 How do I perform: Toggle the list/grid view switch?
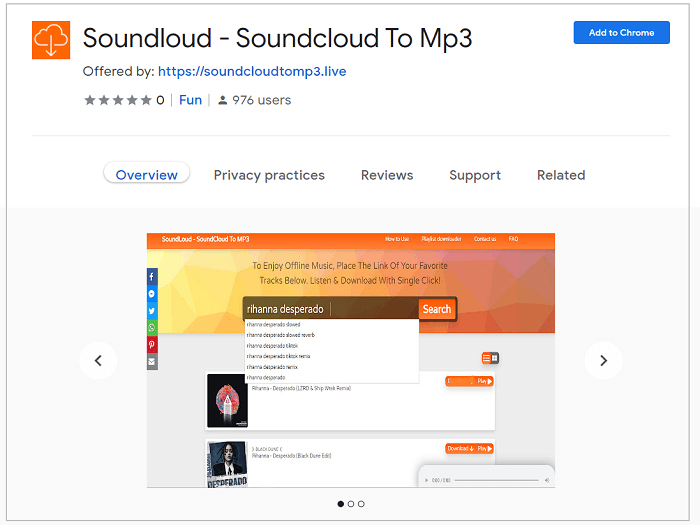490,358
